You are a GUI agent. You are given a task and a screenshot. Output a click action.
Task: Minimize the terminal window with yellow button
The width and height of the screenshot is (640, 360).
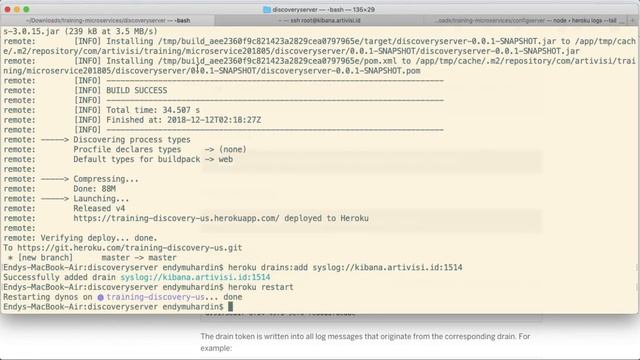click(x=17, y=9)
